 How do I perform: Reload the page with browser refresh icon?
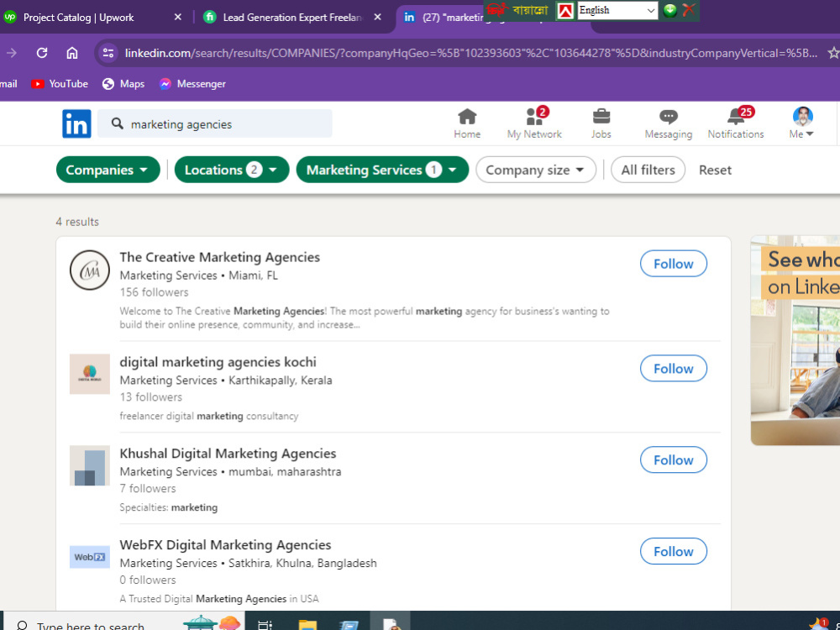tap(42, 52)
